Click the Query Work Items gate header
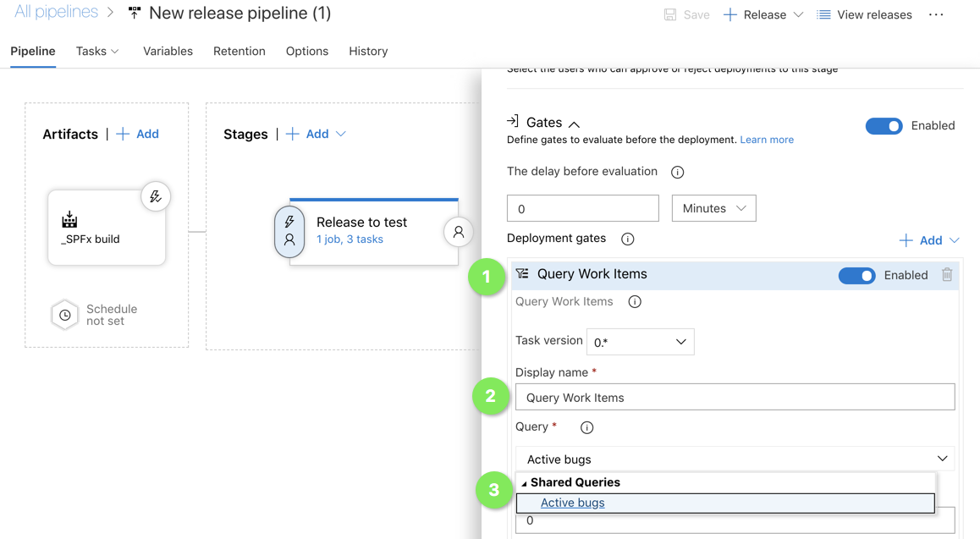 (735, 276)
